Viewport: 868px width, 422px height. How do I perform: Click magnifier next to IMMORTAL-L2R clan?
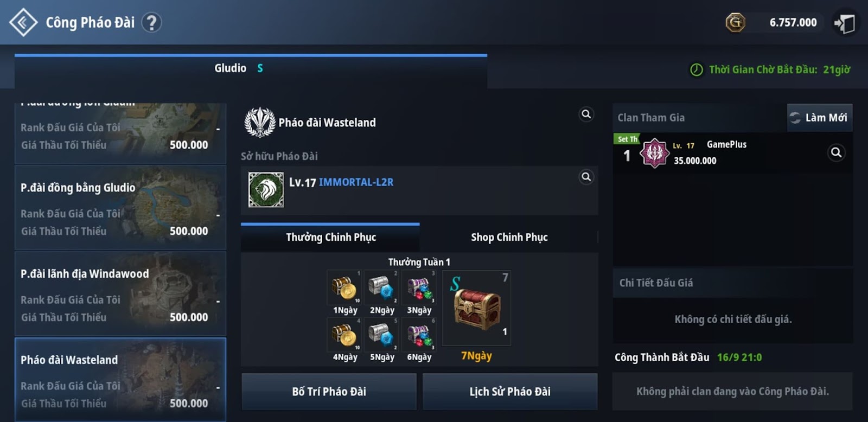586,177
